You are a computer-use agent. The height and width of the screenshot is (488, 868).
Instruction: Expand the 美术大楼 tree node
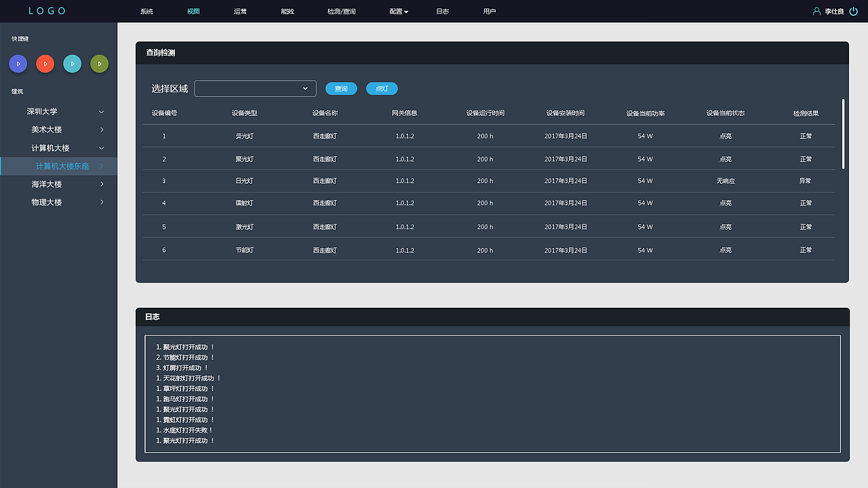102,129
